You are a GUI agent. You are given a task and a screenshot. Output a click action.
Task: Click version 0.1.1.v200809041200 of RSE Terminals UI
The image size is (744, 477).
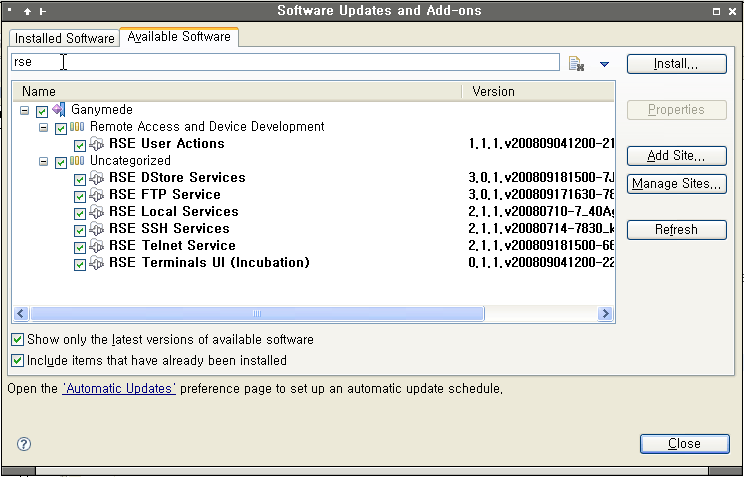541,262
